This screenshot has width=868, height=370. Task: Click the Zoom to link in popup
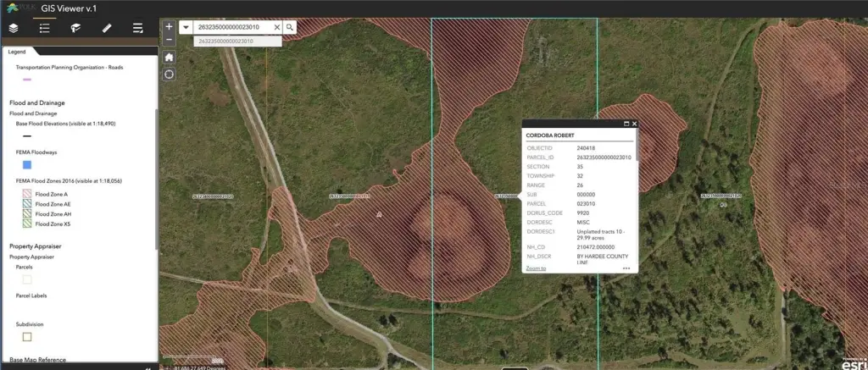(536, 268)
